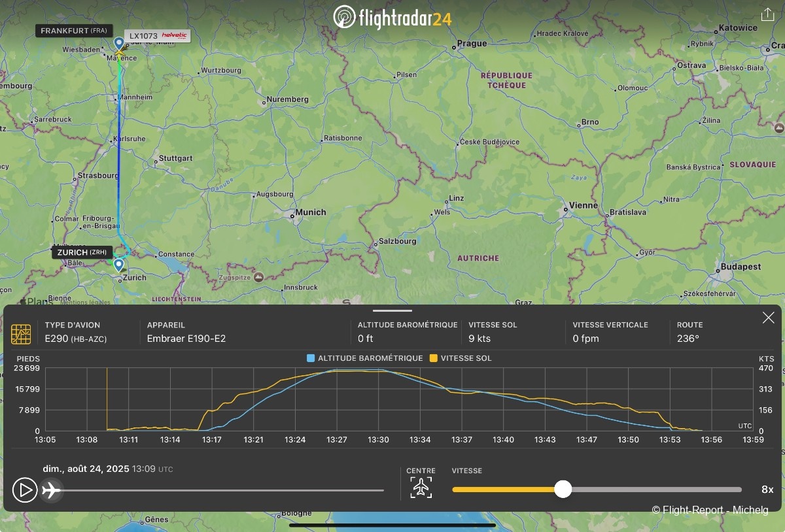This screenshot has width=785, height=532.
Task: Click the airplane scrubber on playback timeline
Action: coord(51,490)
